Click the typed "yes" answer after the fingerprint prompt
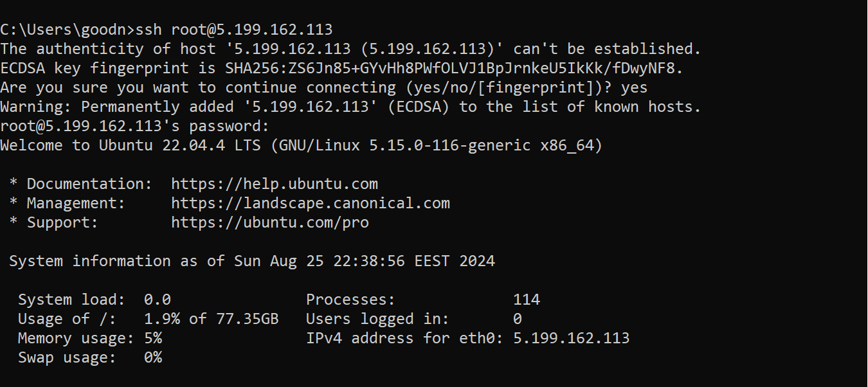 pos(633,87)
